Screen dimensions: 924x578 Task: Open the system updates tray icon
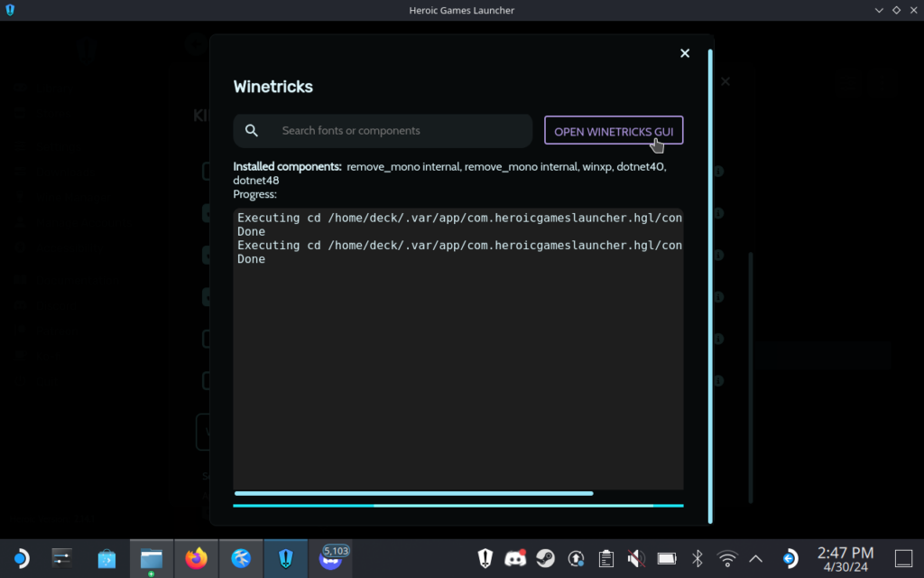tap(576, 558)
